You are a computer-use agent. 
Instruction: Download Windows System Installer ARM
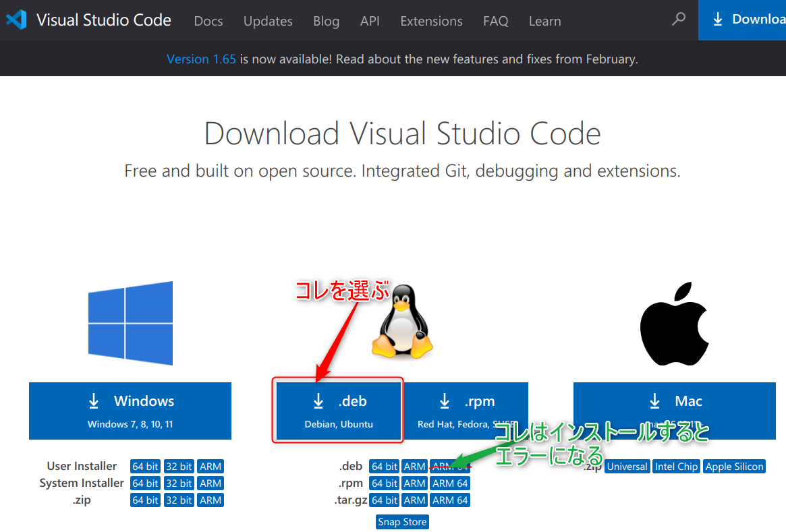point(210,483)
